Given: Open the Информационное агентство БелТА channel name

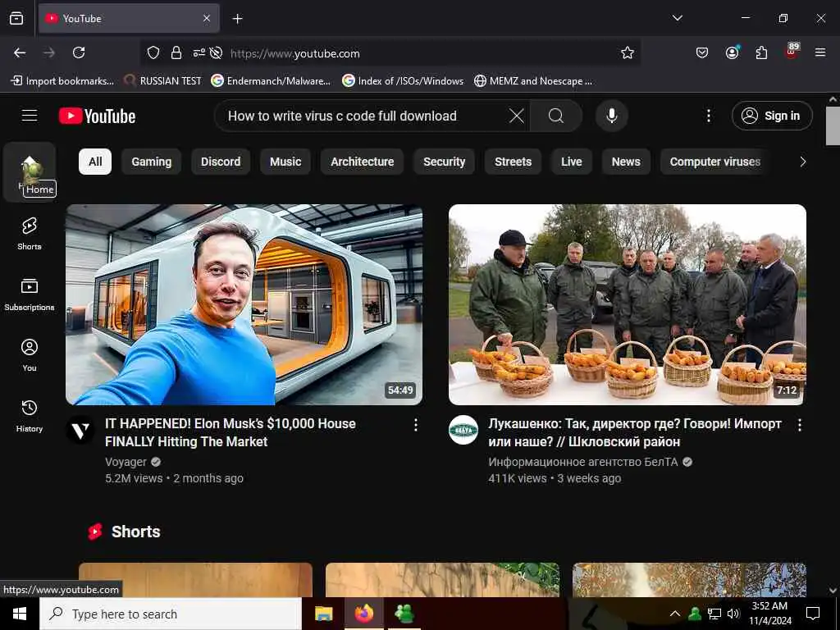Looking at the screenshot, I should [x=583, y=462].
